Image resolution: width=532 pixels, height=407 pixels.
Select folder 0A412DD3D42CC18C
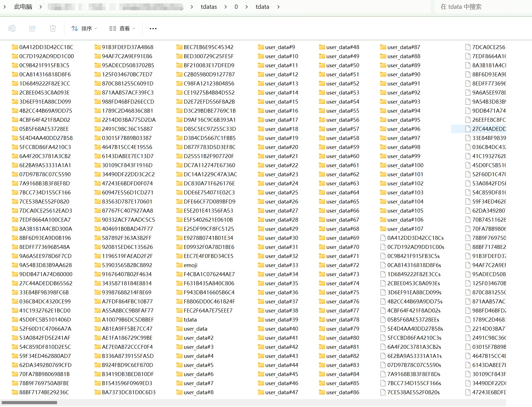(46, 47)
